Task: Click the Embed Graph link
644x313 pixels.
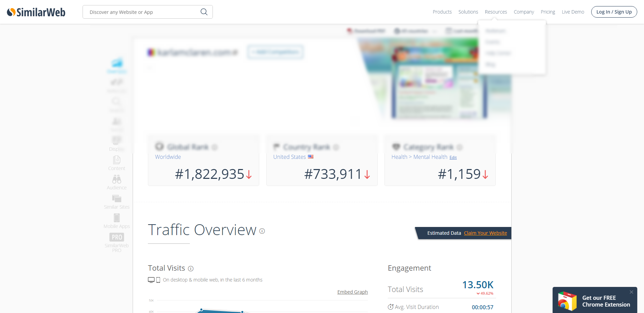Action: pyautogui.click(x=352, y=292)
